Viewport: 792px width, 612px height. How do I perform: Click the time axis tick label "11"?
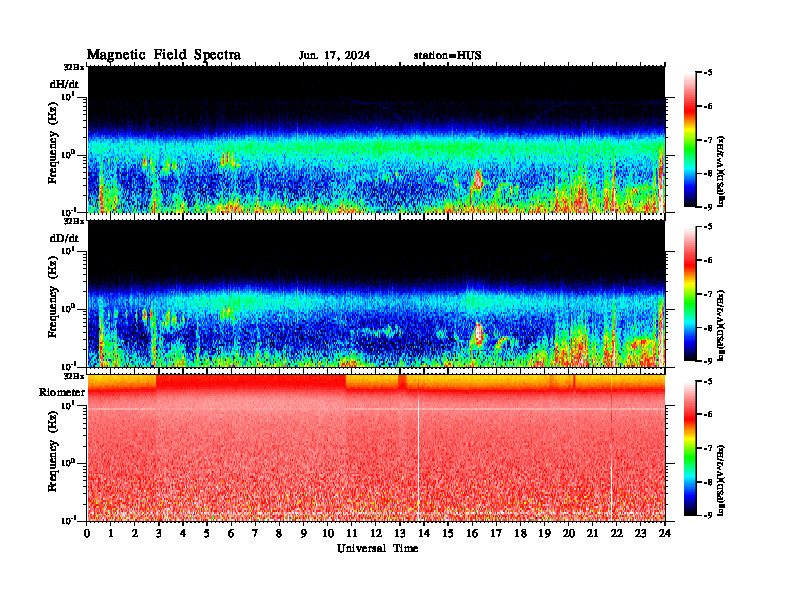(x=352, y=533)
